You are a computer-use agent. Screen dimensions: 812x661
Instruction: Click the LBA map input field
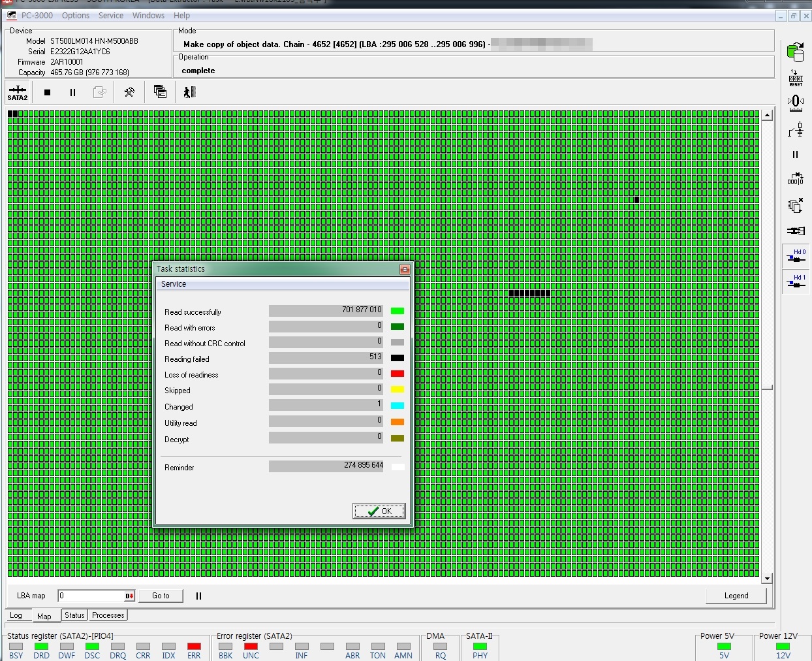[x=91, y=596]
